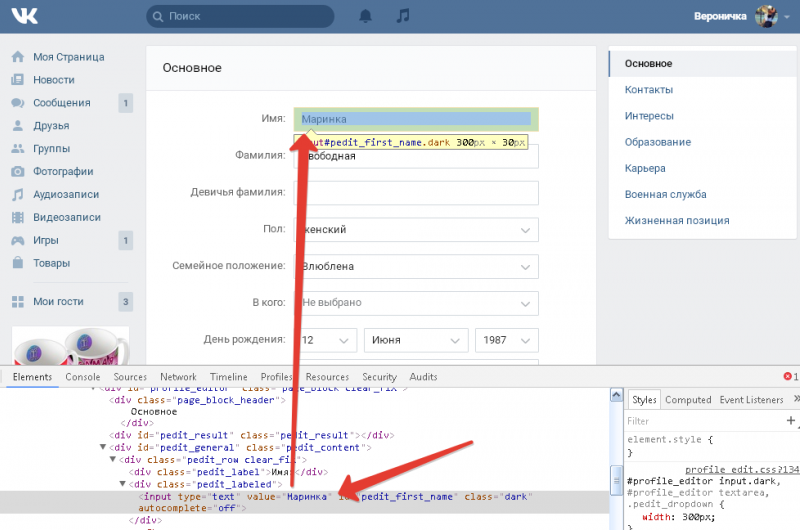The width and height of the screenshot is (800, 530).
Task: Select Контакты in the right menu
Action: pos(649,90)
